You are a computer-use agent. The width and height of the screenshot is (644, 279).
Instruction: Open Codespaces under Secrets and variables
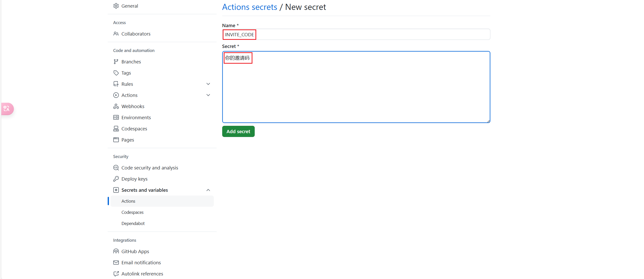132,212
